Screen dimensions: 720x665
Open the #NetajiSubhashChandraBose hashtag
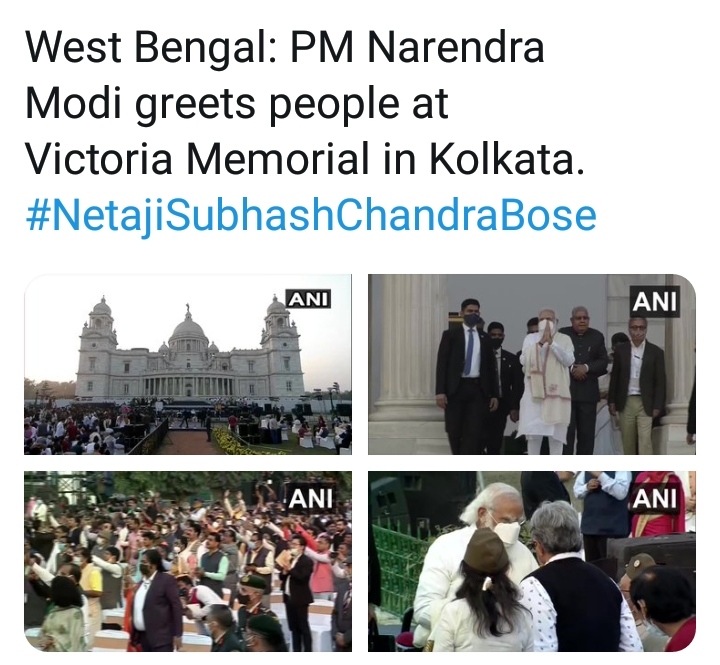click(311, 216)
